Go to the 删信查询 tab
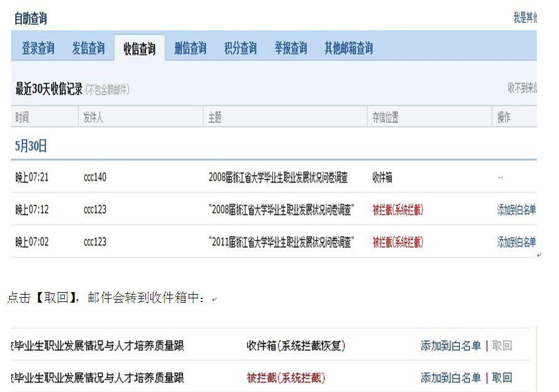 click(x=190, y=48)
